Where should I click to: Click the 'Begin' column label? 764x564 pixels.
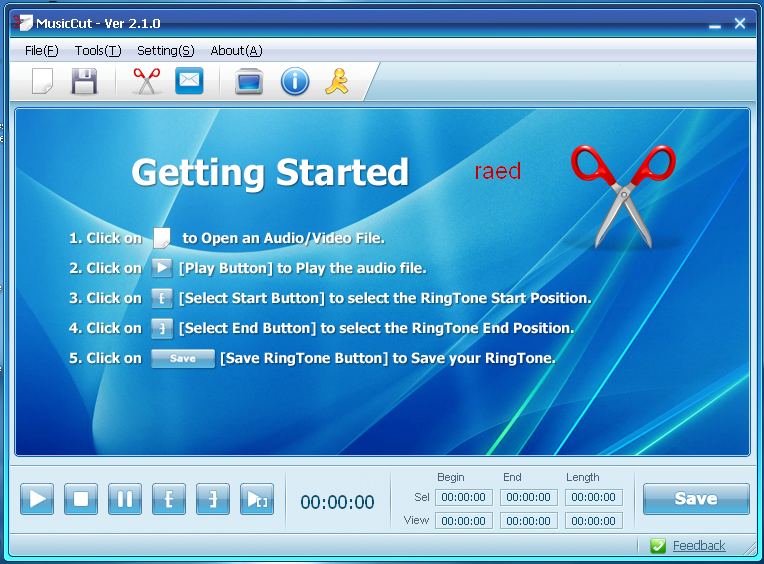tap(451, 477)
